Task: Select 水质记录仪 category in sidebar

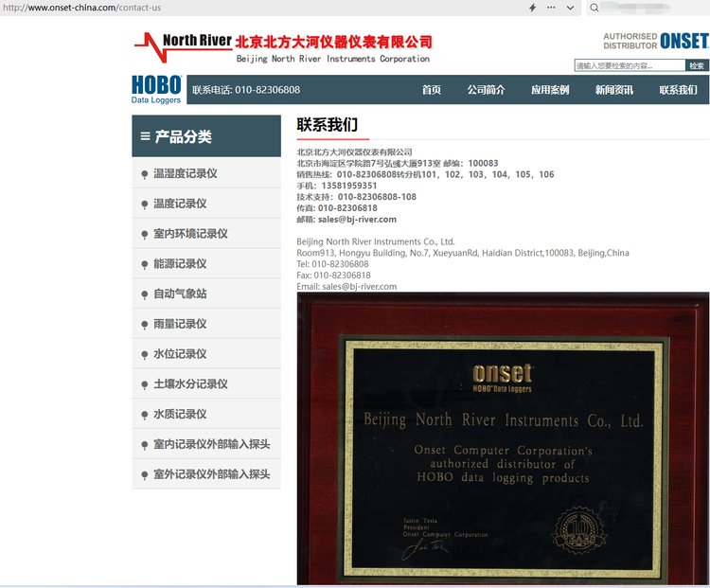Action: tap(180, 414)
